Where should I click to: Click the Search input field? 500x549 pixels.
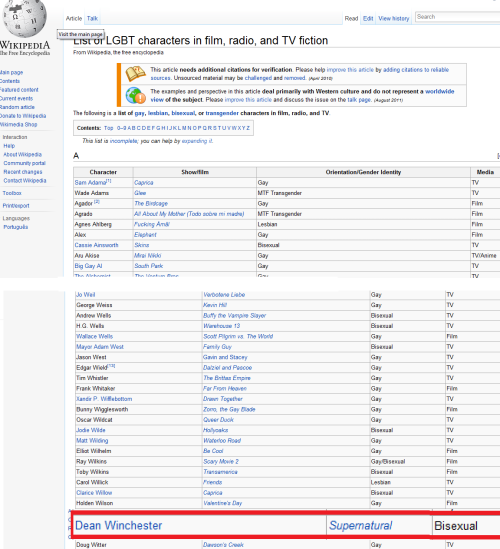(x=457, y=17)
